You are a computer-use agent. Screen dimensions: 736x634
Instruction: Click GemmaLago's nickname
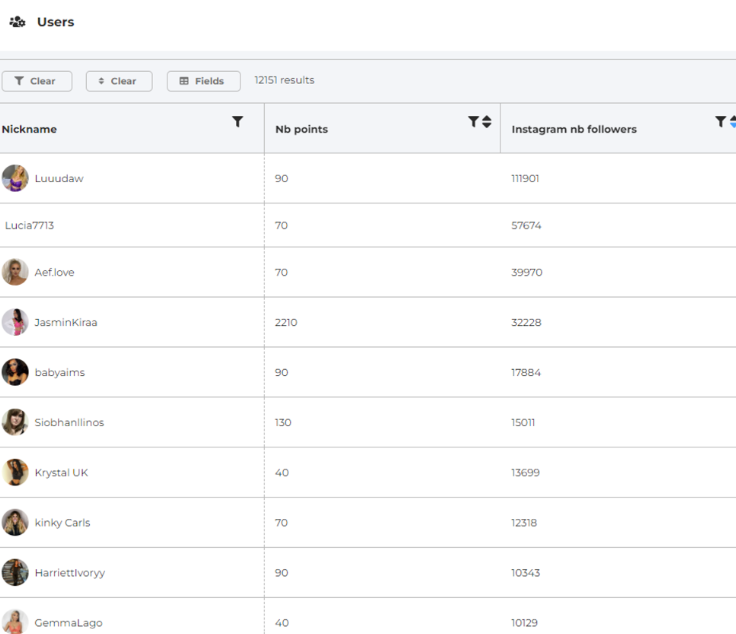coord(68,622)
